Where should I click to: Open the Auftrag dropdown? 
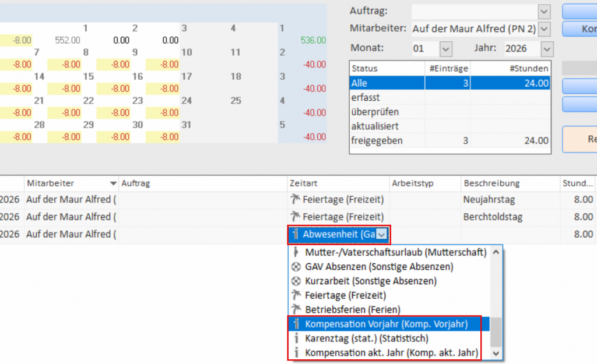[544, 11]
